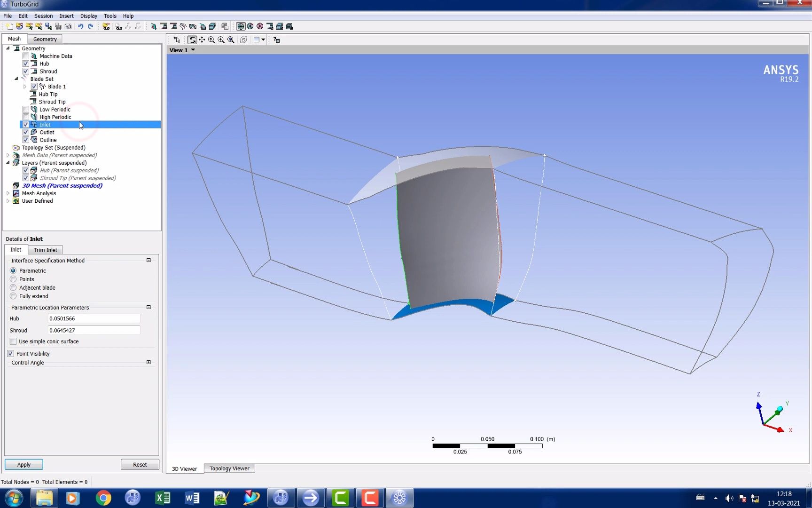Open the View 1 dropdown arrow
The width and height of the screenshot is (812, 508).
[193, 50]
